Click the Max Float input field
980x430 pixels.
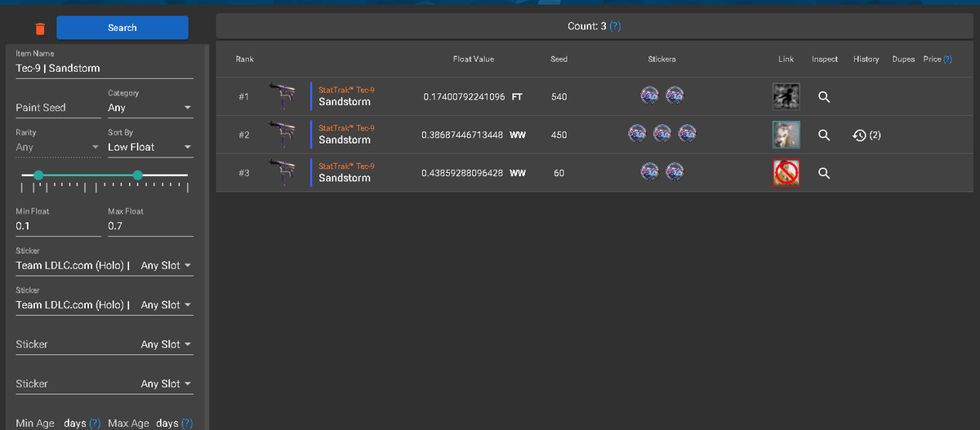tap(150, 226)
